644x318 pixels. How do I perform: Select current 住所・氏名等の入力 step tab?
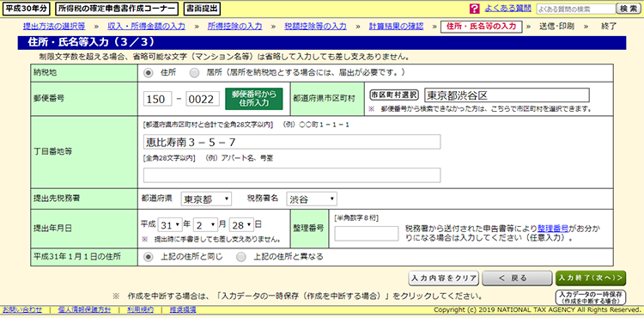pyautogui.click(x=481, y=27)
